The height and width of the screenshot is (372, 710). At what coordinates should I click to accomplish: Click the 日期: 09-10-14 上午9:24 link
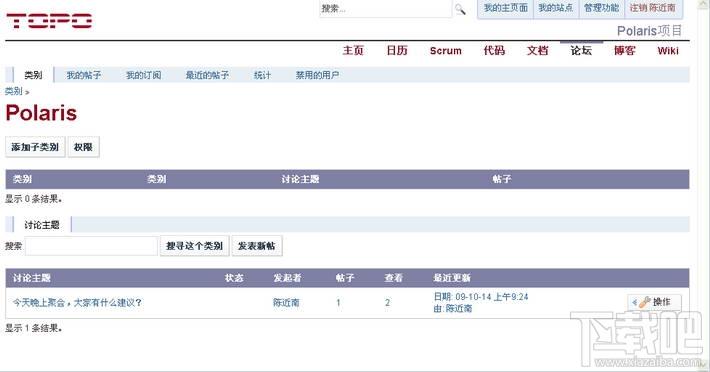[x=481, y=297]
